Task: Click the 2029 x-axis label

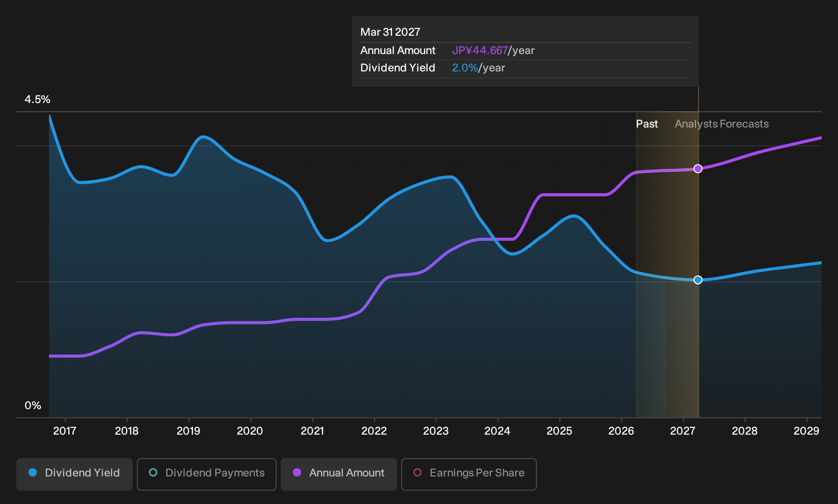Action: (x=806, y=431)
